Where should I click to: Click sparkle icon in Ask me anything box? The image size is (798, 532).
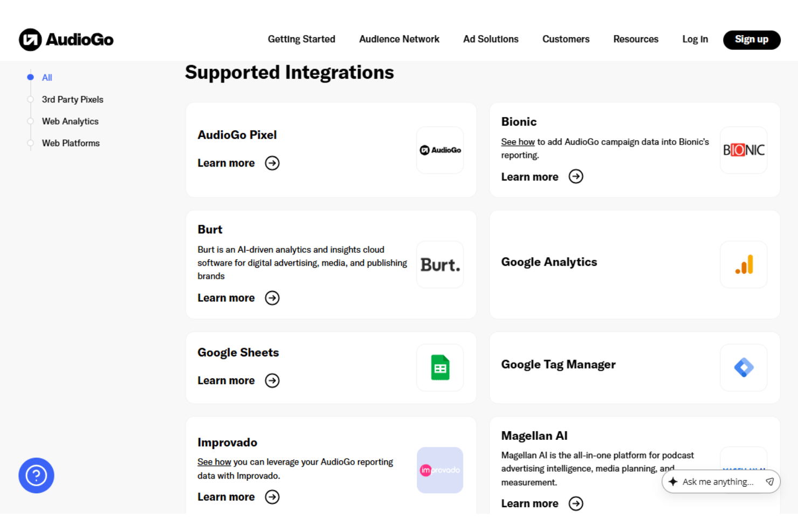673,481
